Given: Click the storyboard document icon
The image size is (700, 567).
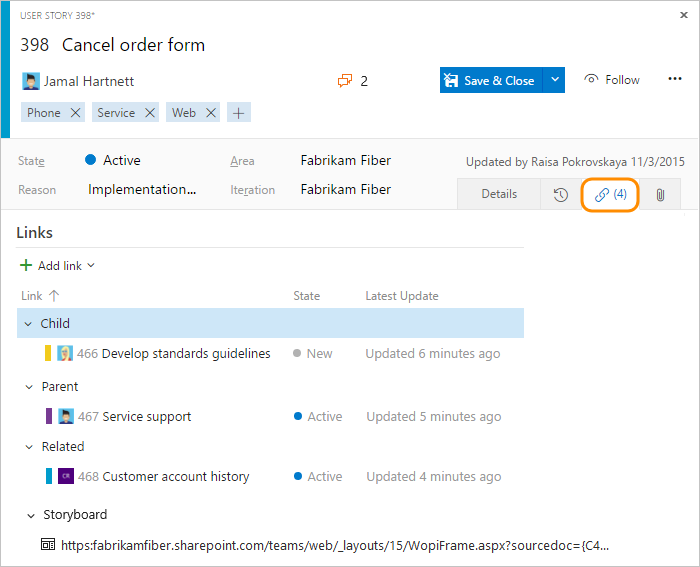Looking at the screenshot, I should [x=48, y=544].
